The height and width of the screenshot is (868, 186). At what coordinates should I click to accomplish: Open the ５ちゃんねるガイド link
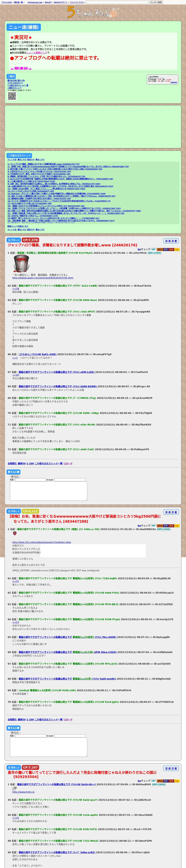click(15, 83)
